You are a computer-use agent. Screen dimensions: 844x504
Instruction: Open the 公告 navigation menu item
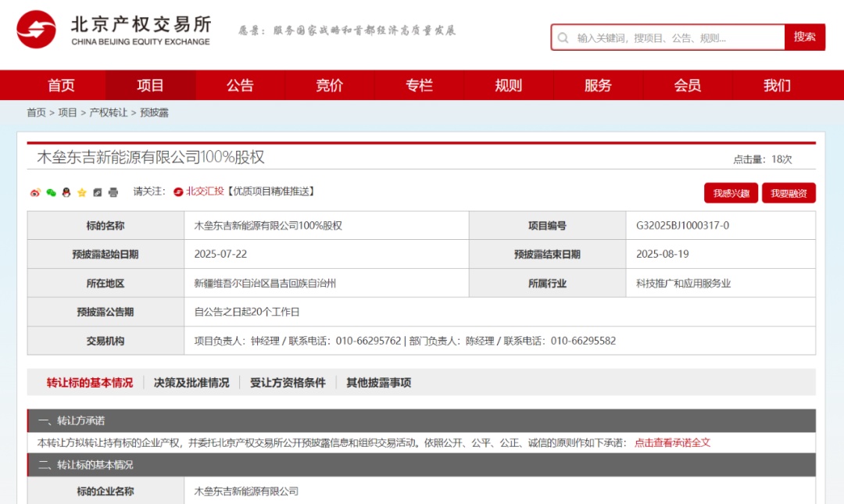[x=240, y=85]
